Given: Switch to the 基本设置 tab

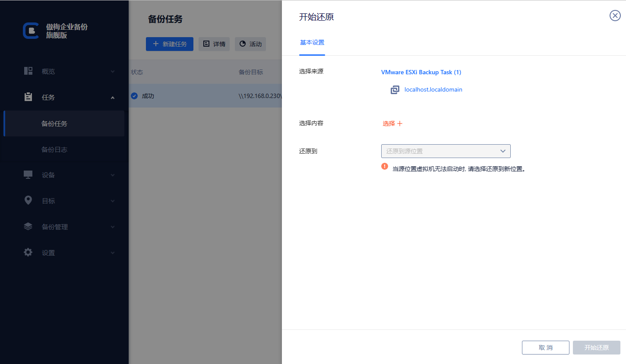Looking at the screenshot, I should [312, 42].
